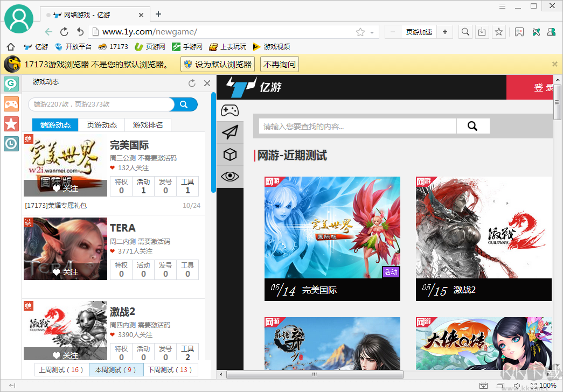
Task: Click gamepad icon in 亿游 site sidebar
Action: (x=230, y=110)
